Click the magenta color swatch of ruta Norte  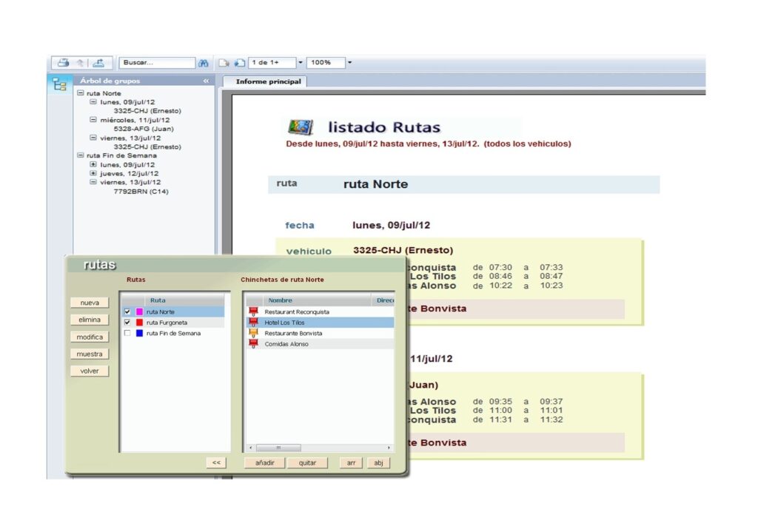pyautogui.click(x=139, y=312)
